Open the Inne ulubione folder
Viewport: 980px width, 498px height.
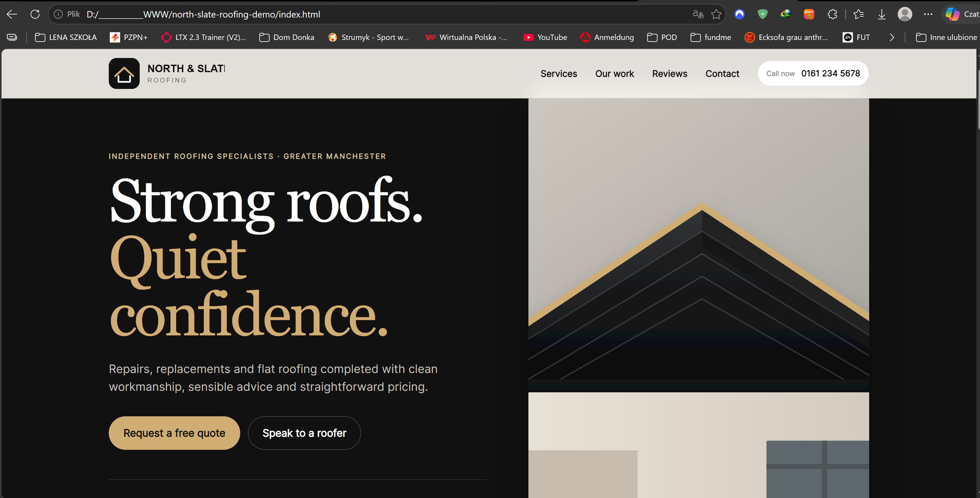[946, 37]
